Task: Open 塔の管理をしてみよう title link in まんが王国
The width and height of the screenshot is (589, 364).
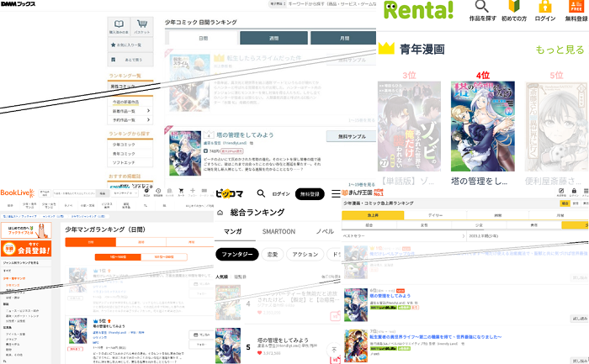Action: (390, 296)
